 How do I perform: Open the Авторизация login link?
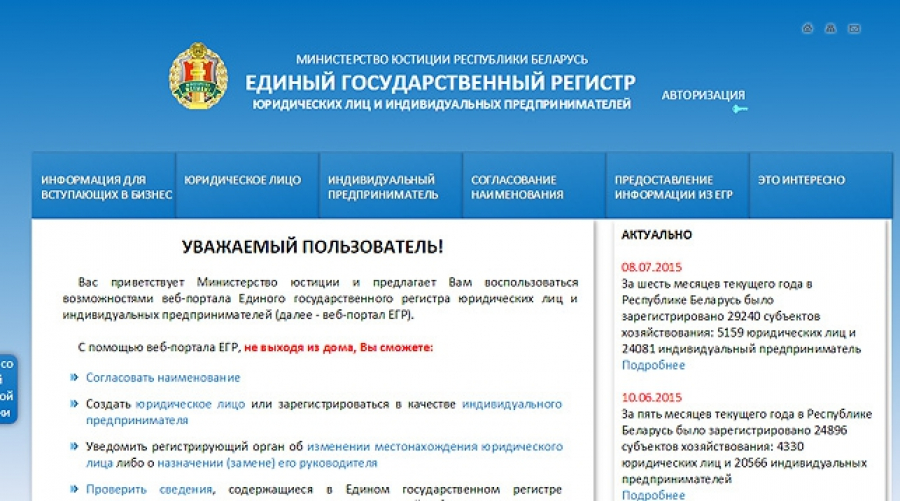[703, 95]
